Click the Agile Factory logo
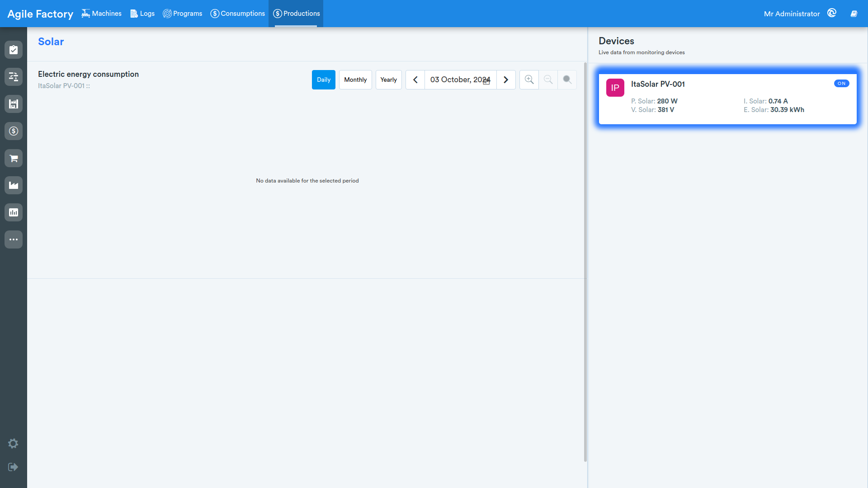Screen dimensions: 868x488 [40, 14]
